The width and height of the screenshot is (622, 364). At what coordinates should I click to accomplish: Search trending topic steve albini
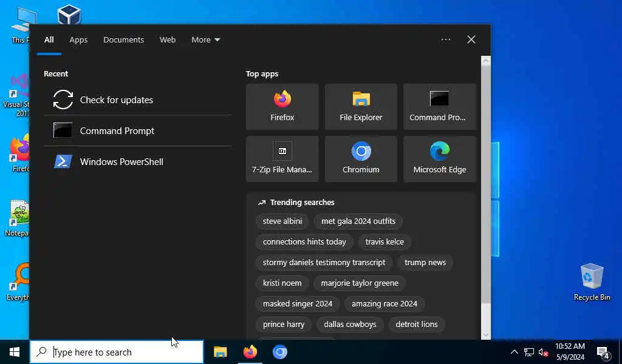point(282,221)
